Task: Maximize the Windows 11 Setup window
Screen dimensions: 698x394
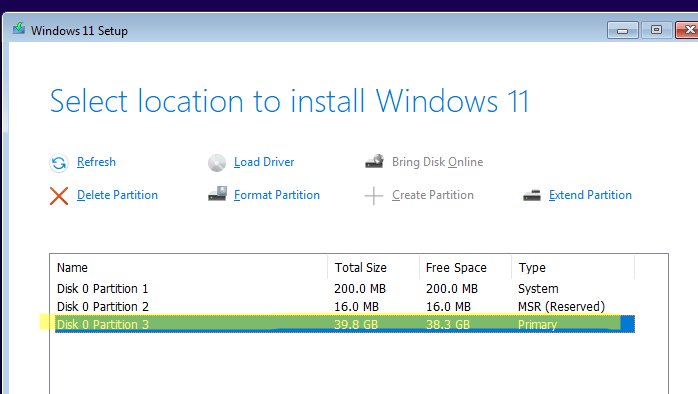Action: 656,30
